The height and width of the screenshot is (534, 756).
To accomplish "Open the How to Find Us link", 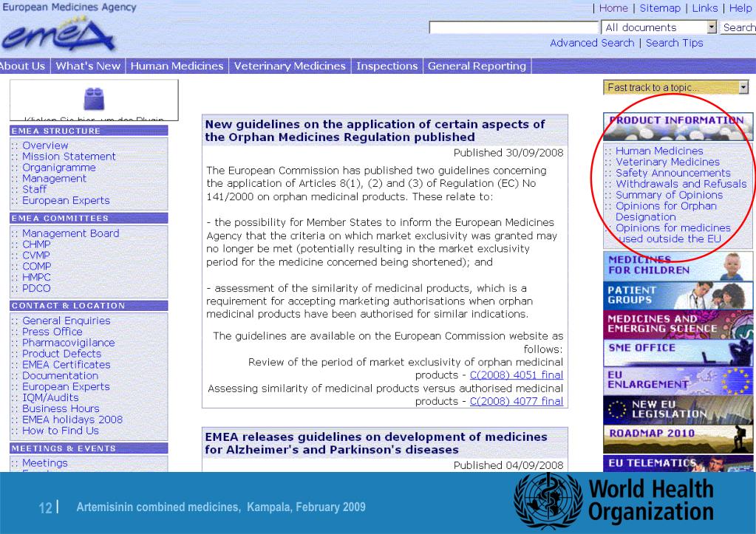I will (x=61, y=431).
